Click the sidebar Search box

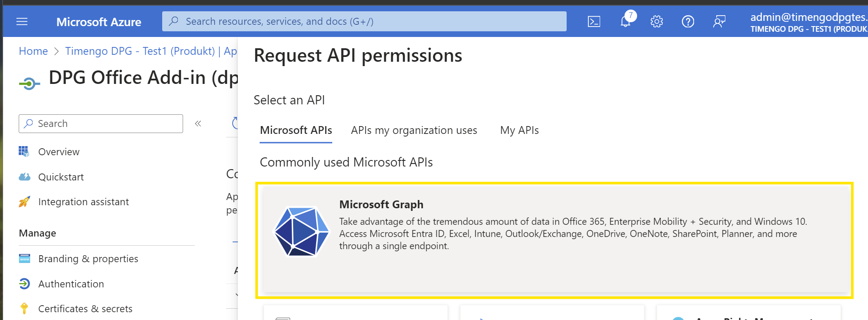pyautogui.click(x=101, y=124)
